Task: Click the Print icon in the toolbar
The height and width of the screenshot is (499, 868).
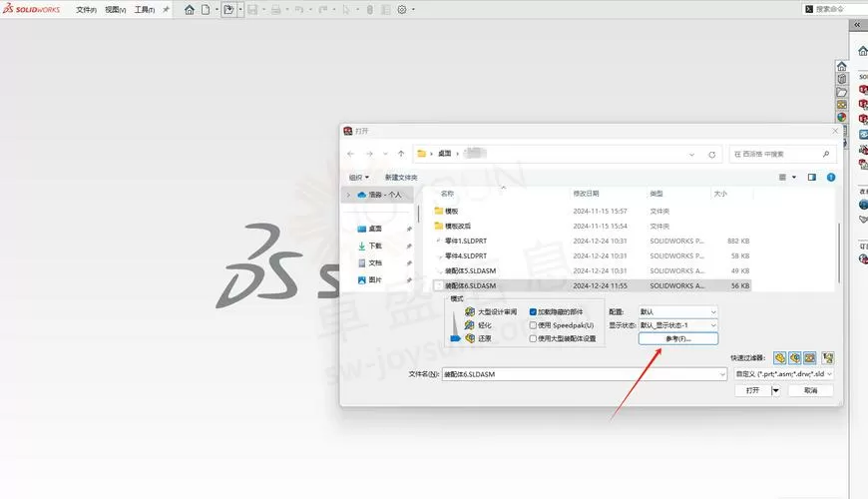Action: (x=275, y=9)
